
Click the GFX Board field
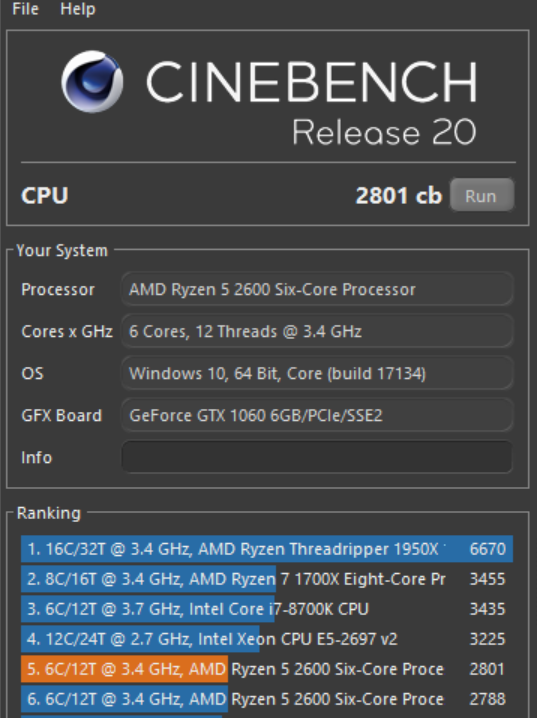(317, 415)
